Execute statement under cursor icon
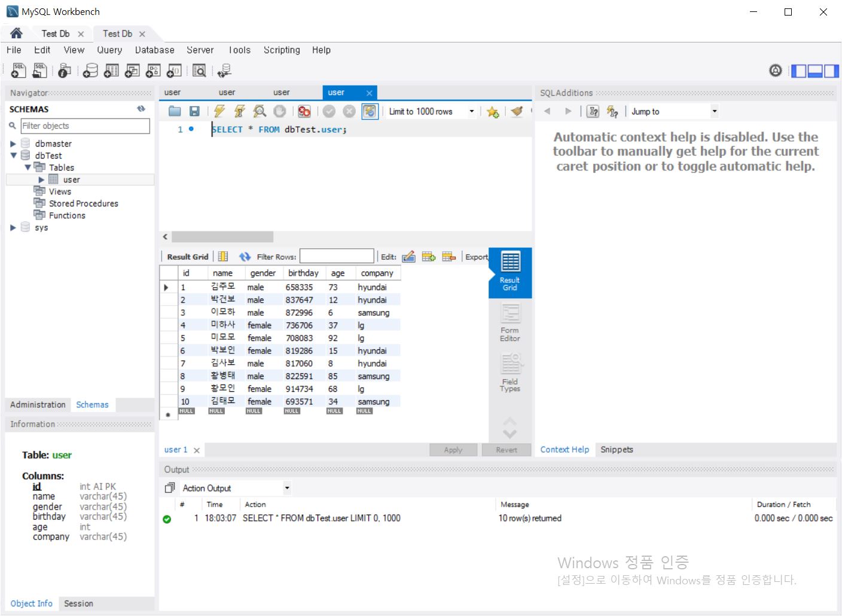Viewport: 842px width, 616px height. pyautogui.click(x=239, y=111)
